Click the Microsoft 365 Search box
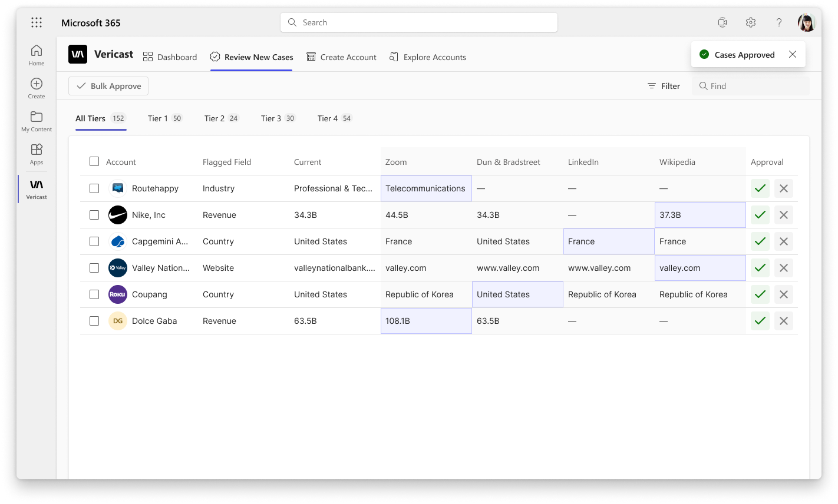Viewport: 838px width, 504px height. (x=419, y=22)
